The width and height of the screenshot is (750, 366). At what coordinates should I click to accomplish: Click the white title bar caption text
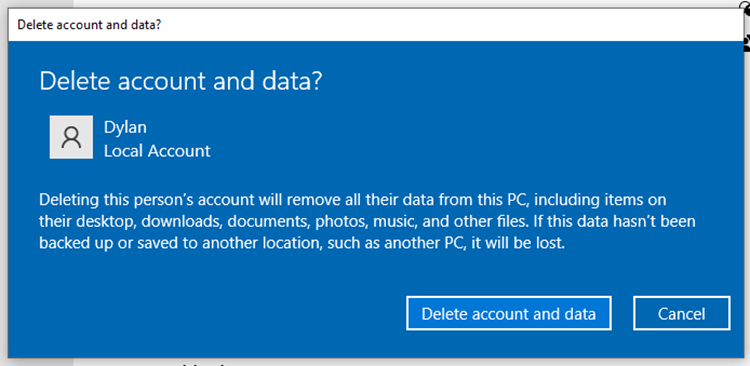[89, 25]
